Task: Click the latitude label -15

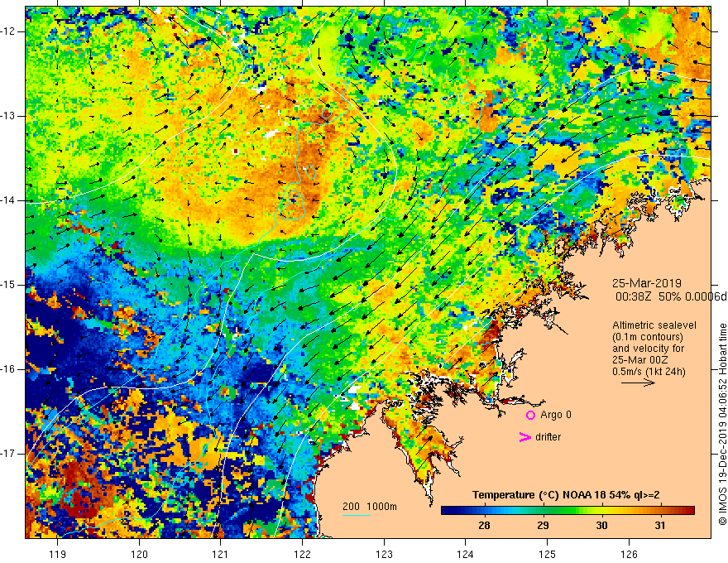Action: 9,285
